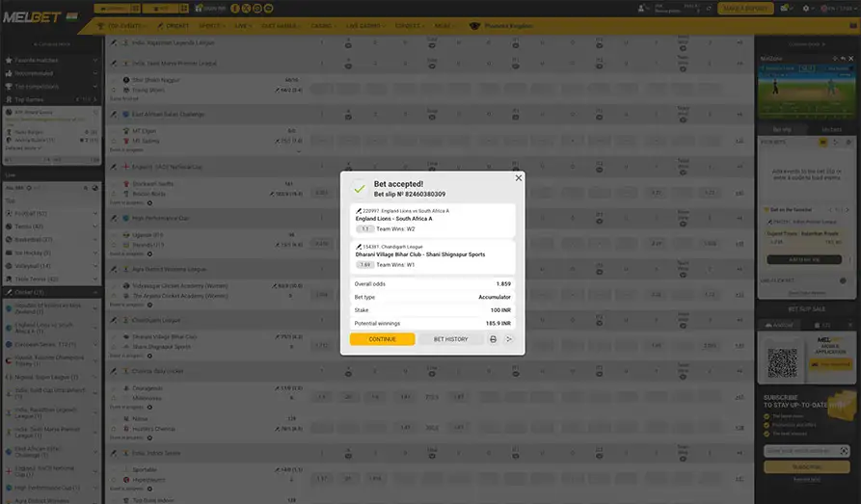861x504 pixels.
Task: Expand Recommended section in sidebar
Action: 51,73
